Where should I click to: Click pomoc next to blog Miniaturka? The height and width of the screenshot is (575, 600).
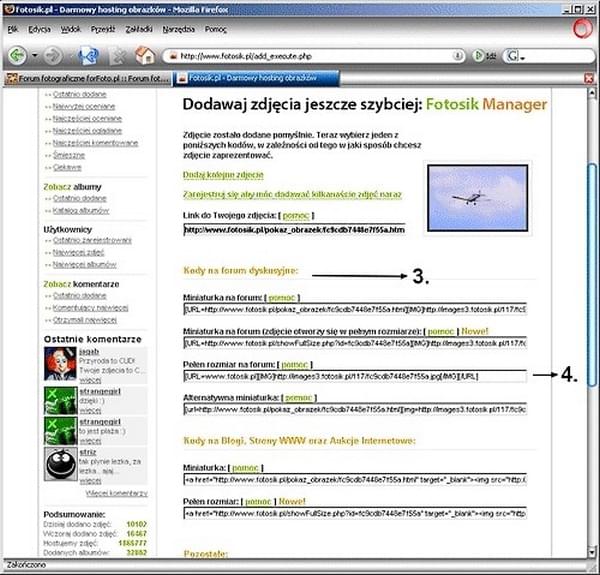point(245,468)
